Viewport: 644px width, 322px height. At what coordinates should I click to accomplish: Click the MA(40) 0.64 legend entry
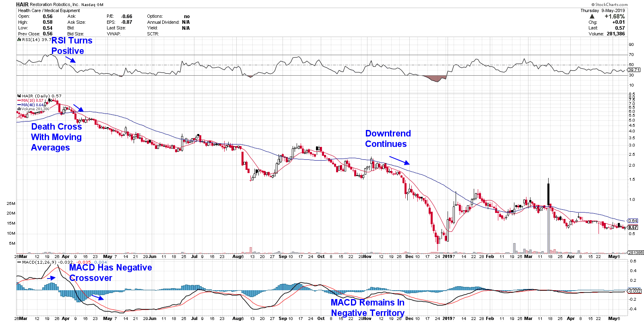[x=32, y=105]
